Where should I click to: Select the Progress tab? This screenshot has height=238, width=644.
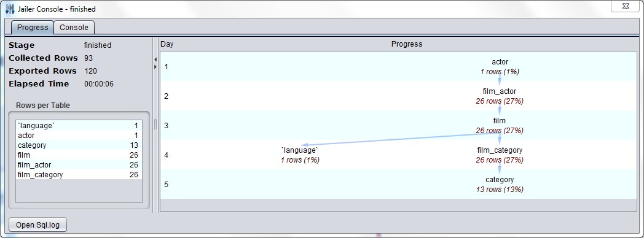coord(33,28)
